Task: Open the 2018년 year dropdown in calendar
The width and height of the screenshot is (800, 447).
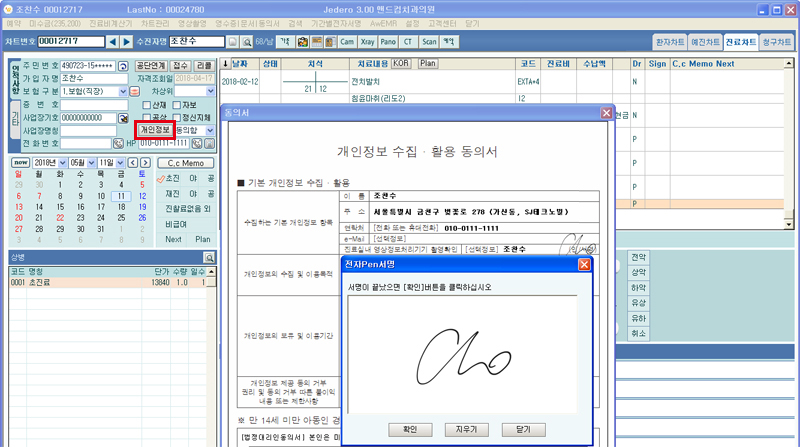Action: point(62,162)
